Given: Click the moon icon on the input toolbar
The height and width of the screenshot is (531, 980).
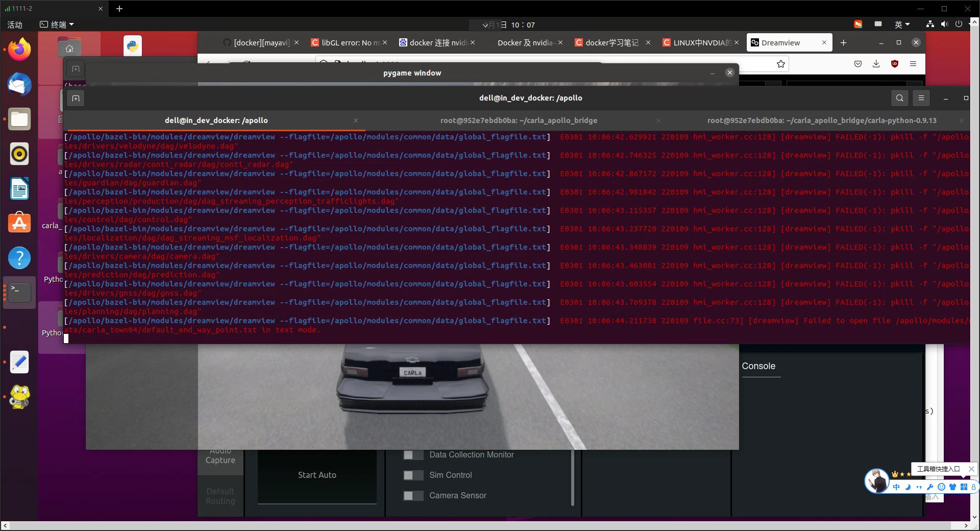Looking at the screenshot, I should tap(908, 487).
